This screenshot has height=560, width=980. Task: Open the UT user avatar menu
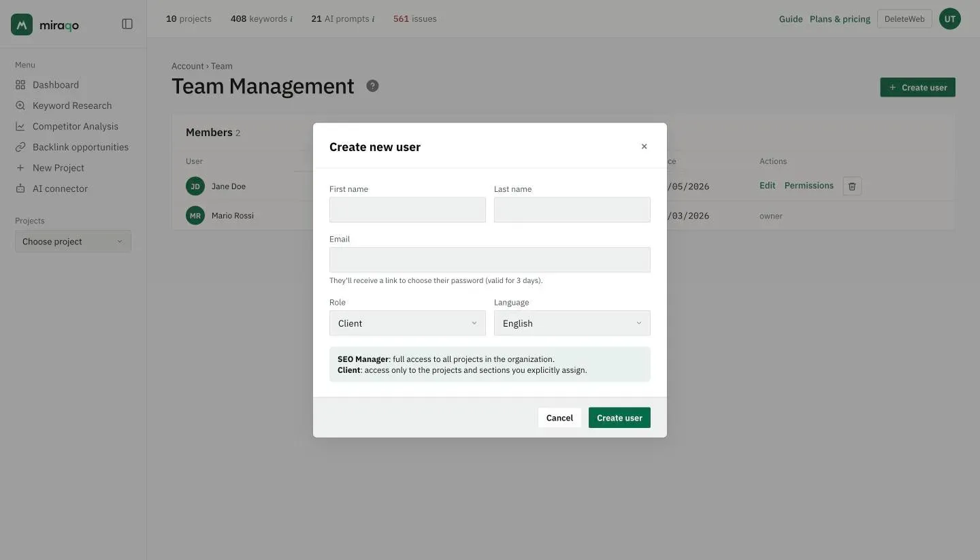click(x=950, y=19)
